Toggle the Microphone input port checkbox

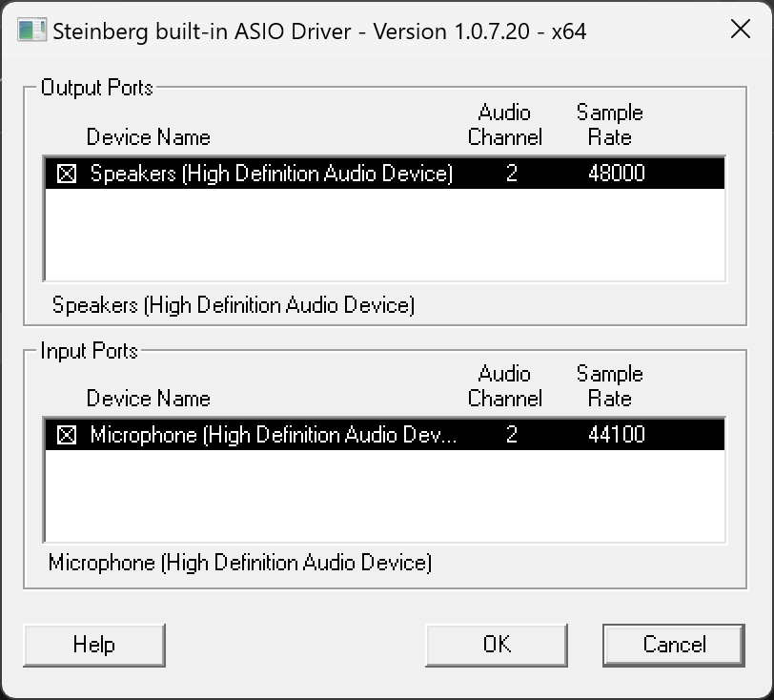pos(67,436)
